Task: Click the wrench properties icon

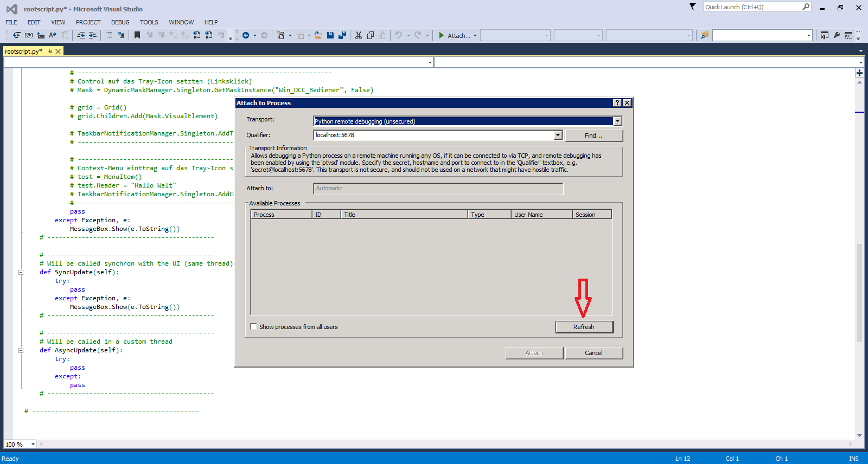Action: (x=837, y=35)
